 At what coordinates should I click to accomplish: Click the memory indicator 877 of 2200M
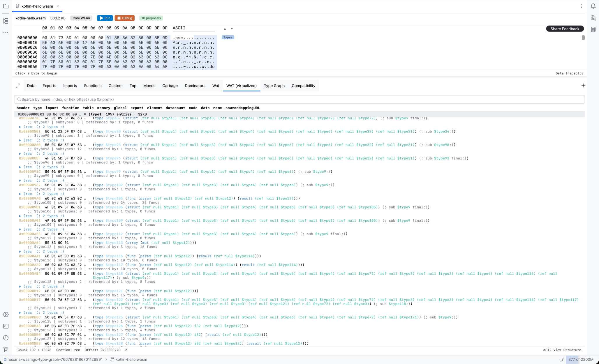[x=581, y=360]
